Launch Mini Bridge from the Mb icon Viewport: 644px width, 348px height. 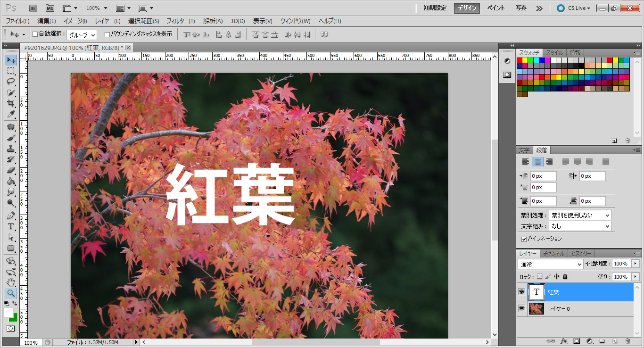coord(50,8)
